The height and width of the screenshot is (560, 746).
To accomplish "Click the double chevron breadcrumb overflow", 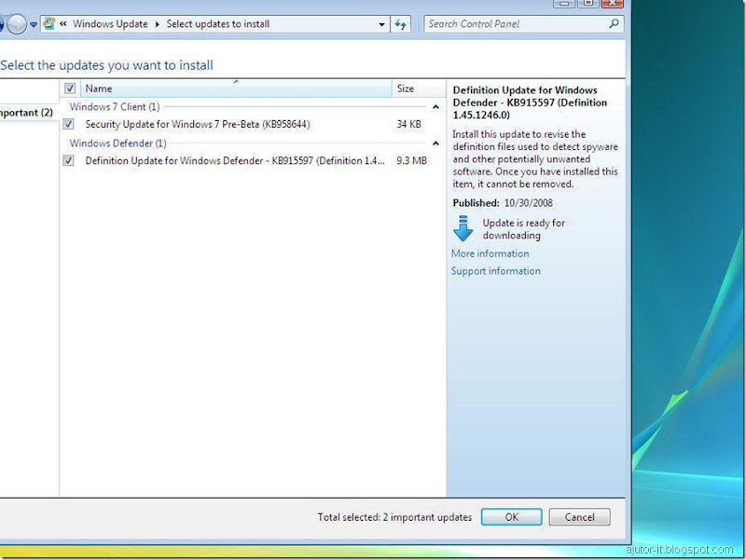I will point(62,23).
